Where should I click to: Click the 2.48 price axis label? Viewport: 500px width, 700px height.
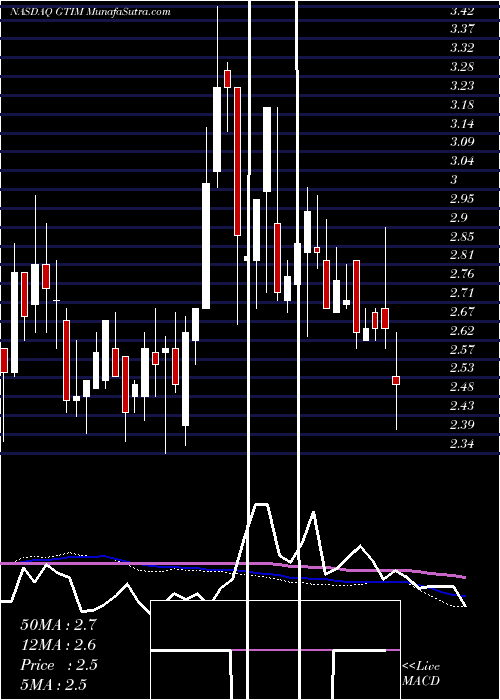tap(462, 387)
